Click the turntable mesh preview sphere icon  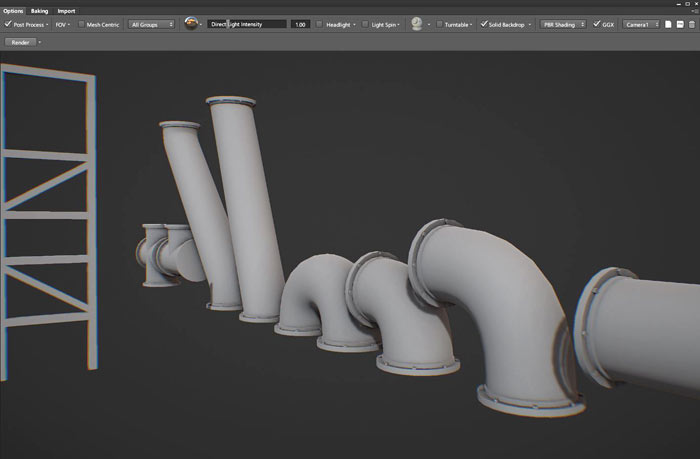point(415,23)
